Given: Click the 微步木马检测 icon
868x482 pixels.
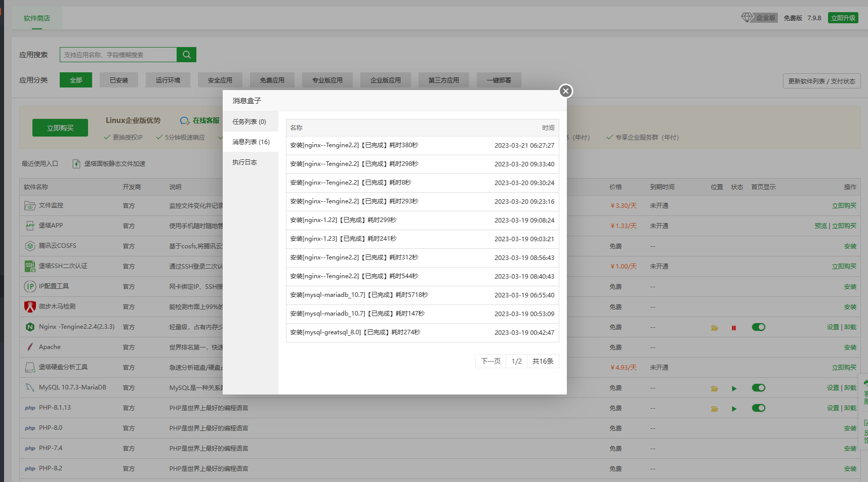Looking at the screenshot, I should tap(30, 306).
